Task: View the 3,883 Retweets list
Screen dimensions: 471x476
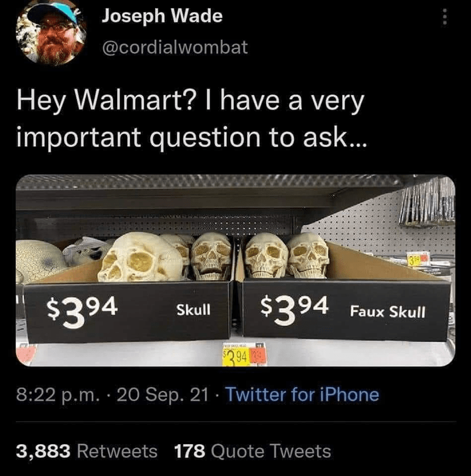Action: (x=87, y=451)
